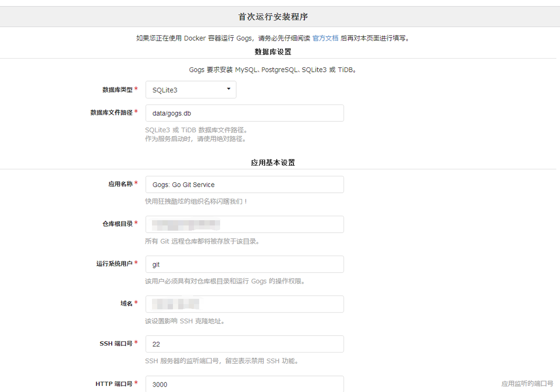The height and width of the screenshot is (392, 560).
Task: Click the 数据库文件路径 field with data/gogs.db
Action: [x=244, y=113]
